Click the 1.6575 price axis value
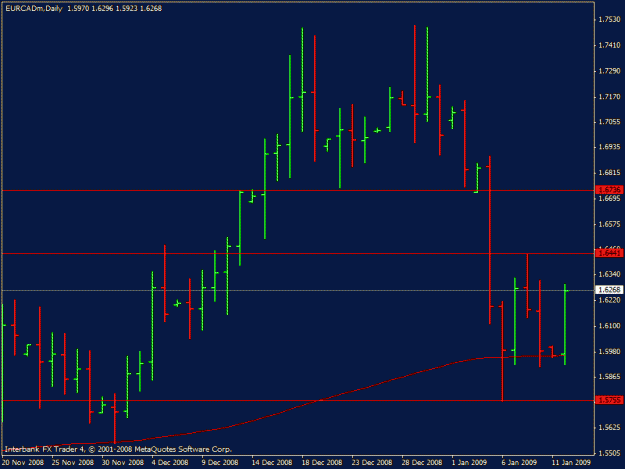 click(x=609, y=224)
